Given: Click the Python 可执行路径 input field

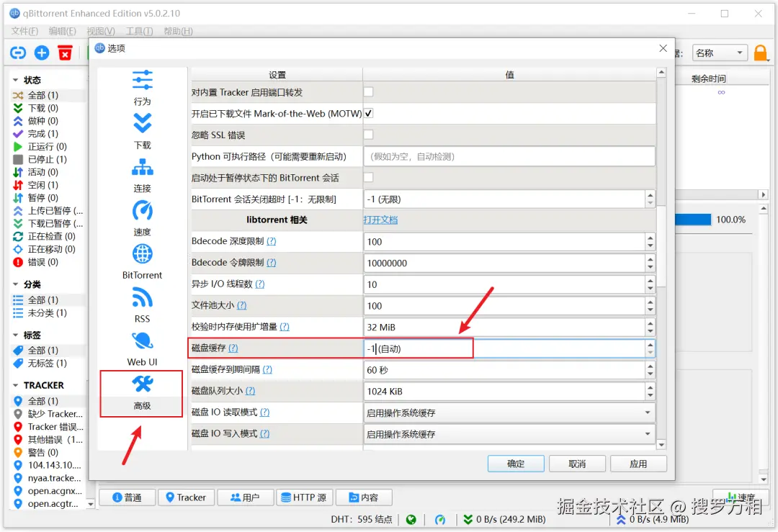Looking at the screenshot, I should tap(509, 156).
